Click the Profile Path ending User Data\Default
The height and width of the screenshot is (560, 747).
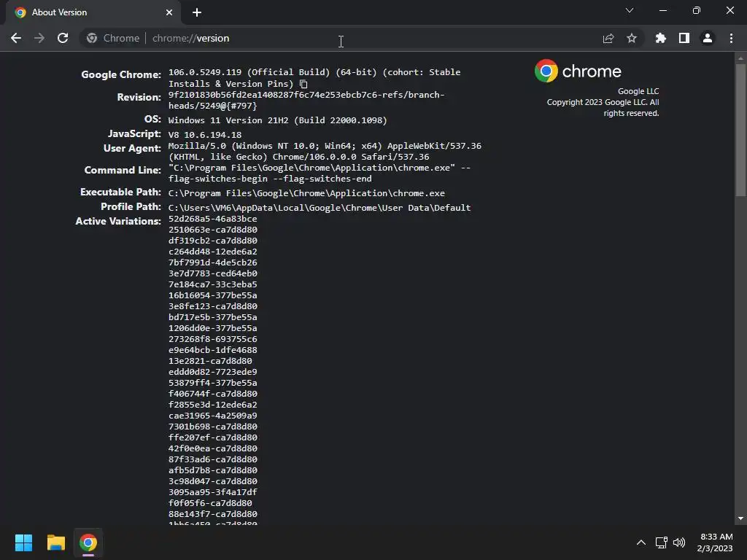(x=320, y=208)
